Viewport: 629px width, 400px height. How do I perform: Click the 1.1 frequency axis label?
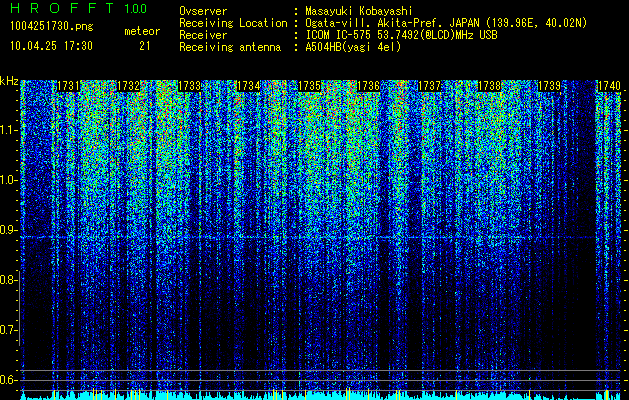8,130
